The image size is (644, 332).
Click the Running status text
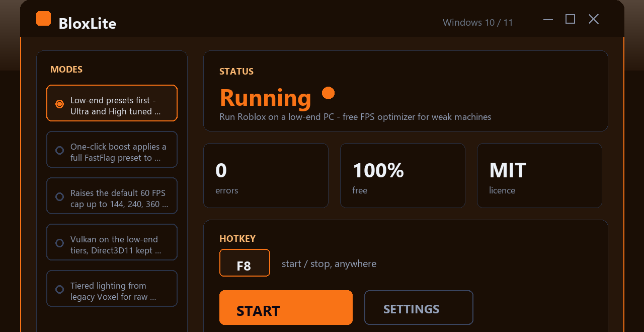(266, 98)
